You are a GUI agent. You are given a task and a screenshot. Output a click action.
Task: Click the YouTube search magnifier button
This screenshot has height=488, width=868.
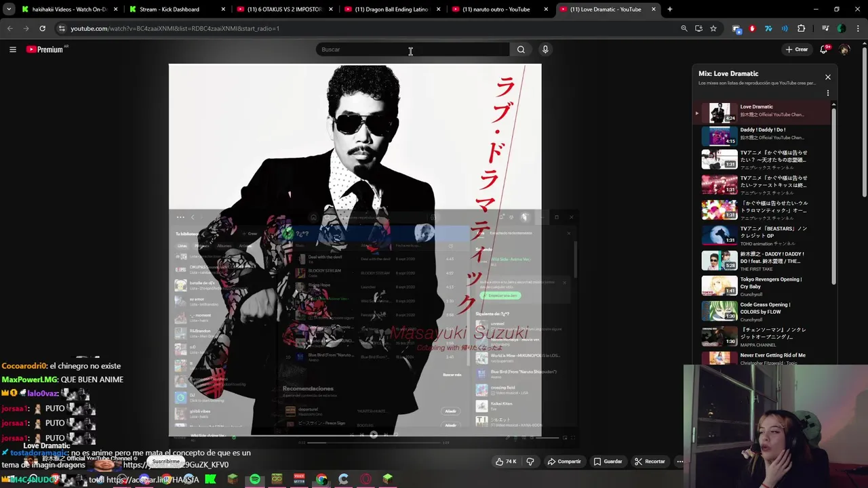click(521, 49)
